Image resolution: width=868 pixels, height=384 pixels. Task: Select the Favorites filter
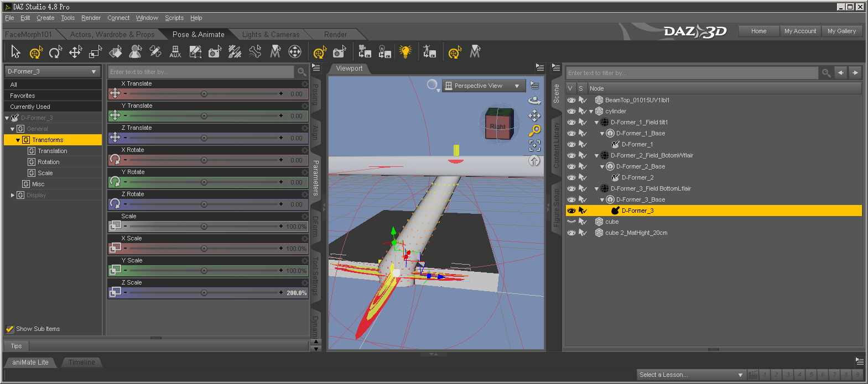[x=53, y=96]
